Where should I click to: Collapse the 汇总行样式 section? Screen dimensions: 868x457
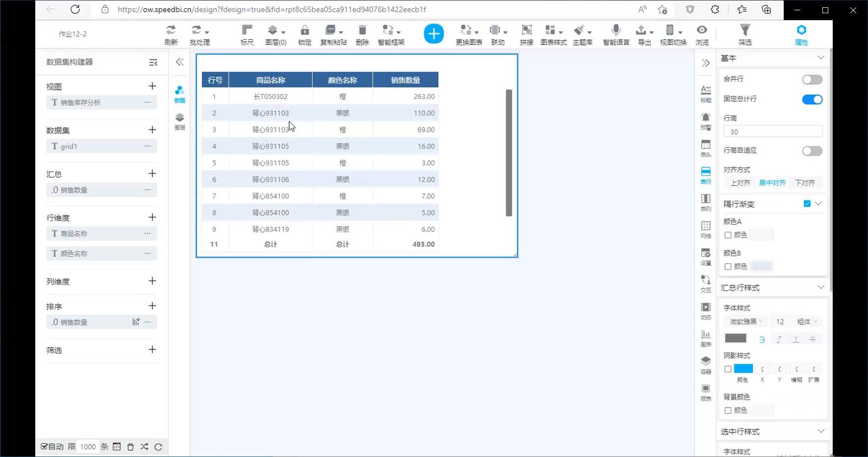[820, 288]
